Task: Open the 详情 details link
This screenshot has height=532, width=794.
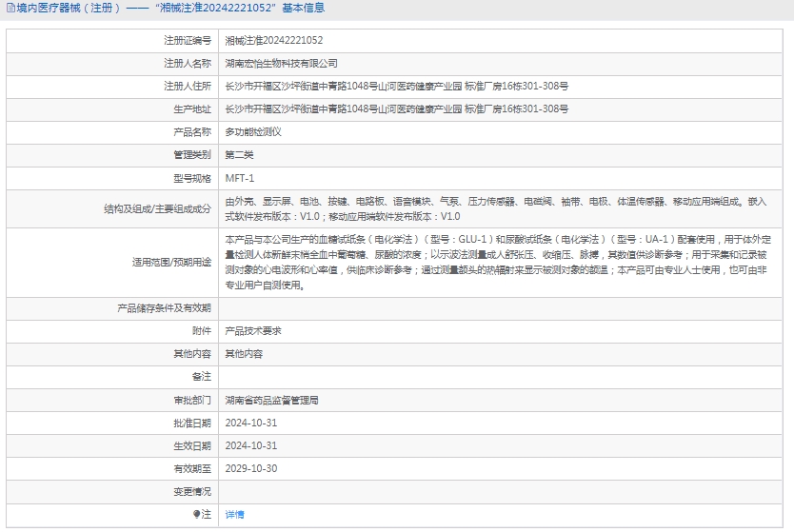Action: (234, 515)
